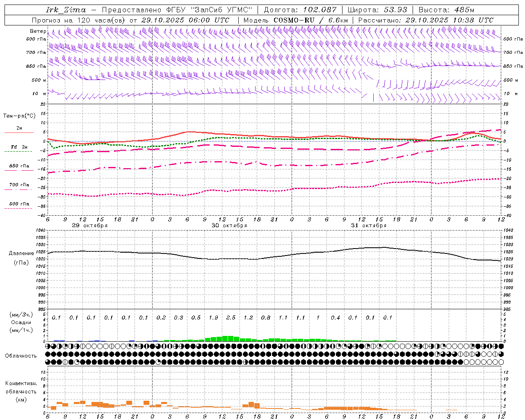Click the 'Конвективн.' convective cloud label
The width and height of the screenshot is (525, 420).
coord(21,383)
